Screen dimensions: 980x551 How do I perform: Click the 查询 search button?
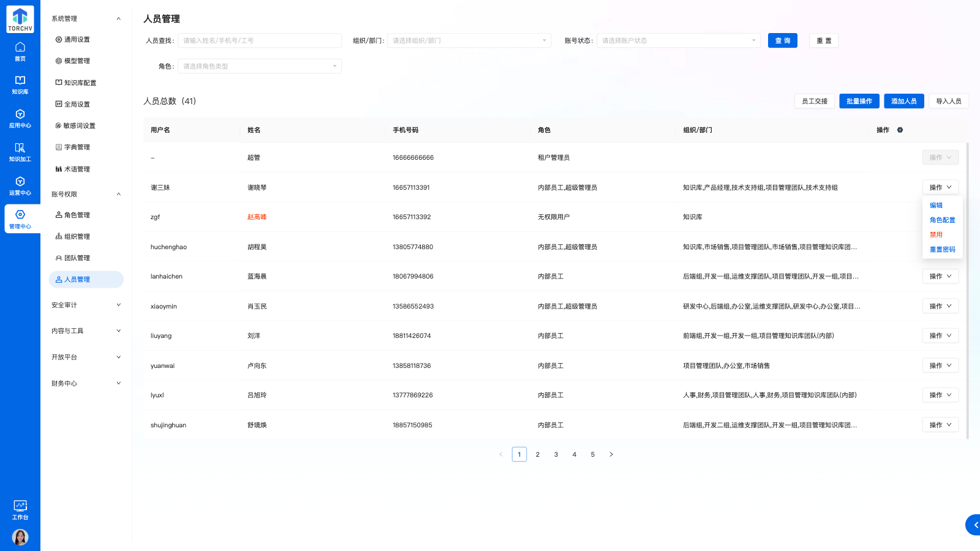pos(782,40)
